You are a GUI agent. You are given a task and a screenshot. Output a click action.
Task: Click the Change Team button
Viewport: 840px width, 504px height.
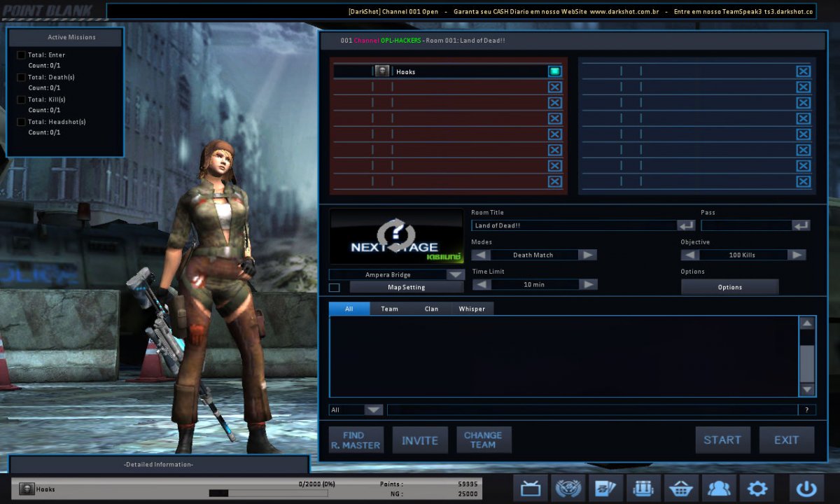484,440
